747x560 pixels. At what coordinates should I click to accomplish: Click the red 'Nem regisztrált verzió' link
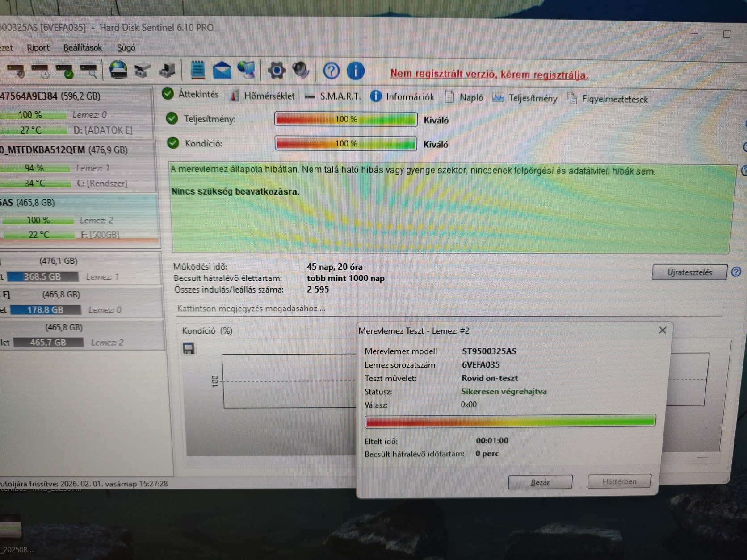(x=489, y=74)
